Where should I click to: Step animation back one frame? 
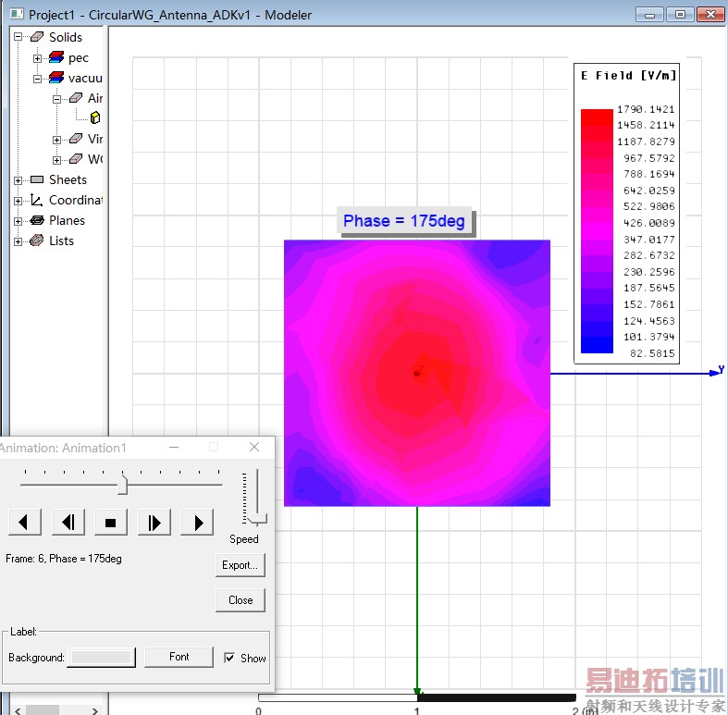(x=68, y=523)
